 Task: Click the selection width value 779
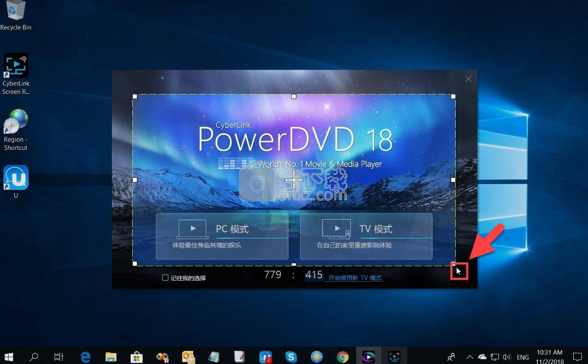273,275
